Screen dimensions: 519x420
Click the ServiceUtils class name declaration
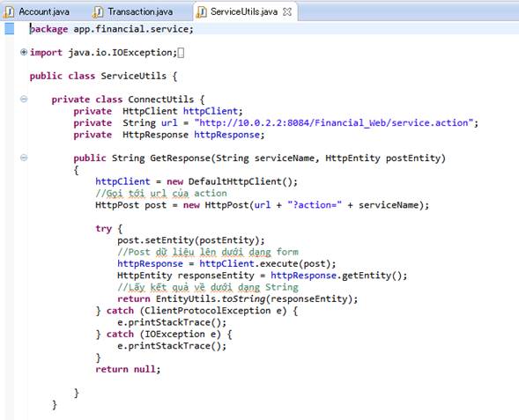[x=133, y=76]
